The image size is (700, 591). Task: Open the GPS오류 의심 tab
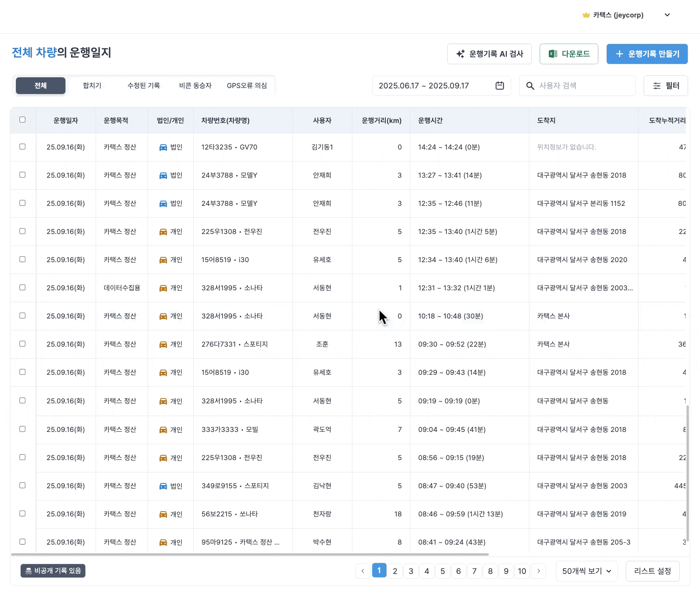246,86
